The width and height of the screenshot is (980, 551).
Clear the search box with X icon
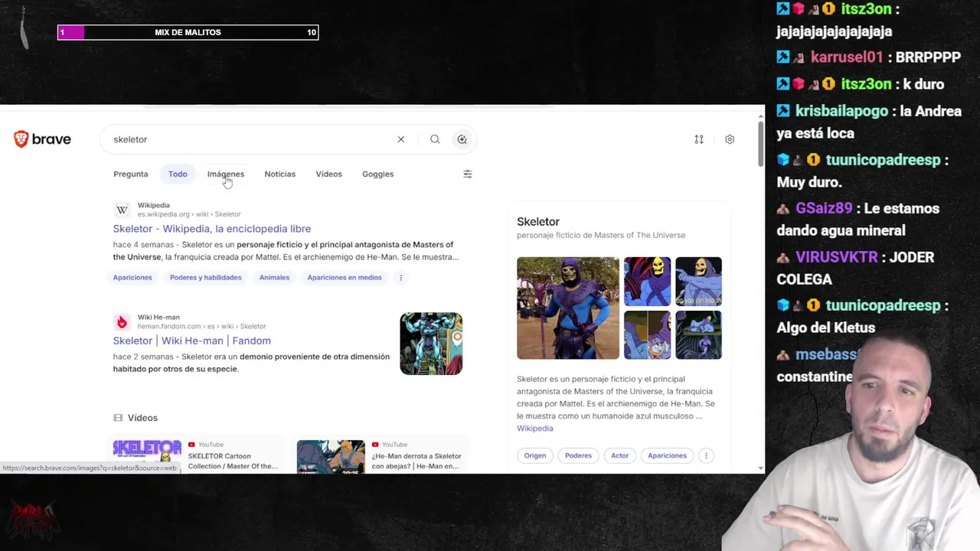(400, 139)
